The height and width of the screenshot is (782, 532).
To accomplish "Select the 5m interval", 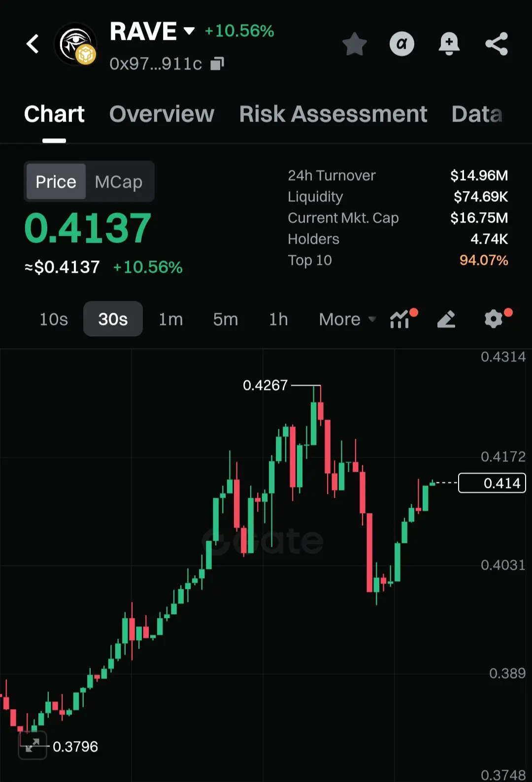I will coord(225,319).
